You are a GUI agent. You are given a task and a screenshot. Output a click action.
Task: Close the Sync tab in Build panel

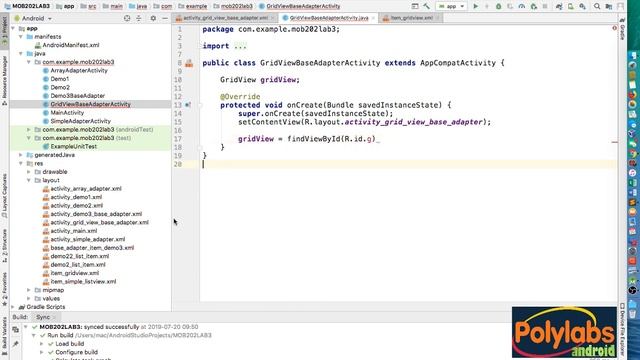click(54, 317)
